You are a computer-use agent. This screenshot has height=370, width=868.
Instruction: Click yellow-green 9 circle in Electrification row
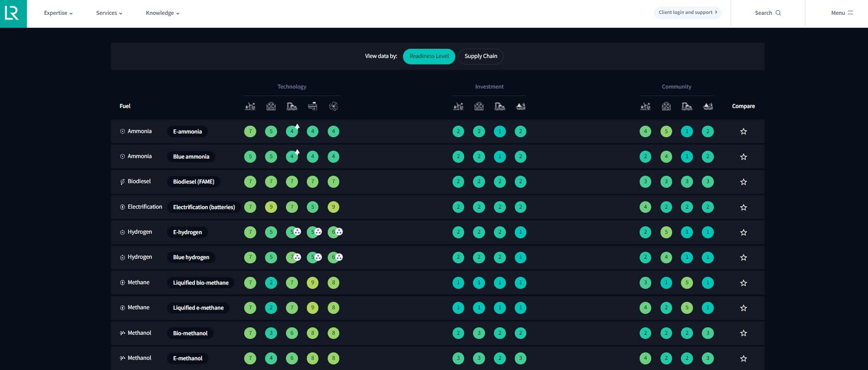click(271, 207)
